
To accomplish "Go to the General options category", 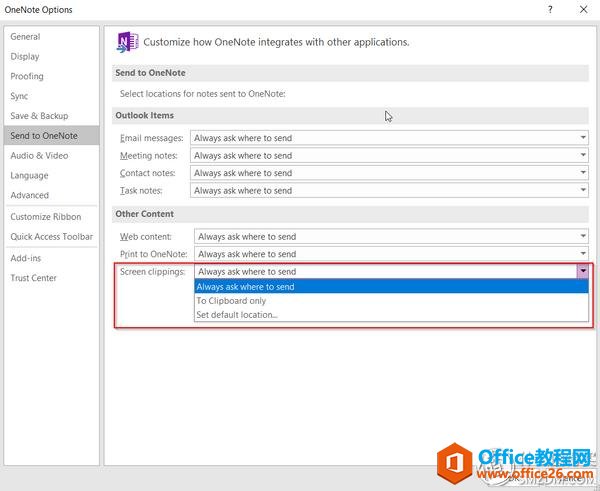I will click(x=25, y=37).
